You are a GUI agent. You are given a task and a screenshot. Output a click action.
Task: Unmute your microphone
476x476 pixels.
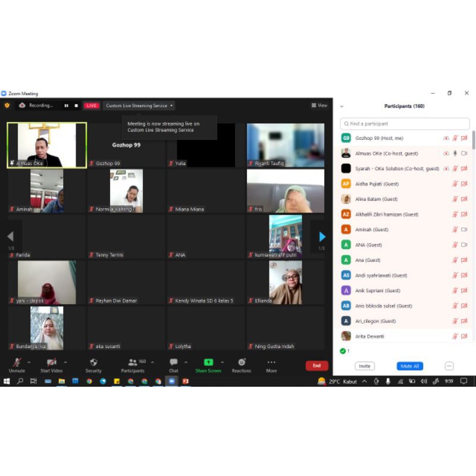(17, 363)
